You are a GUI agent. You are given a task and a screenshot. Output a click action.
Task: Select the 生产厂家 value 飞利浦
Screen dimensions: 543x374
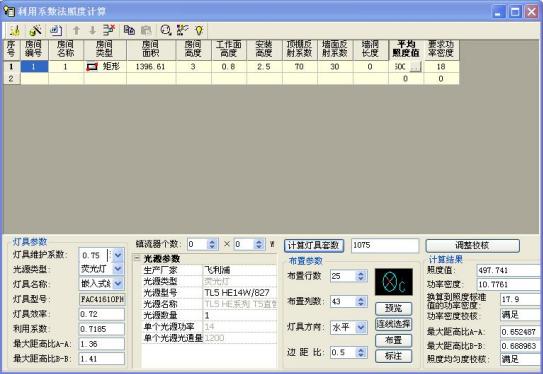pyautogui.click(x=240, y=270)
